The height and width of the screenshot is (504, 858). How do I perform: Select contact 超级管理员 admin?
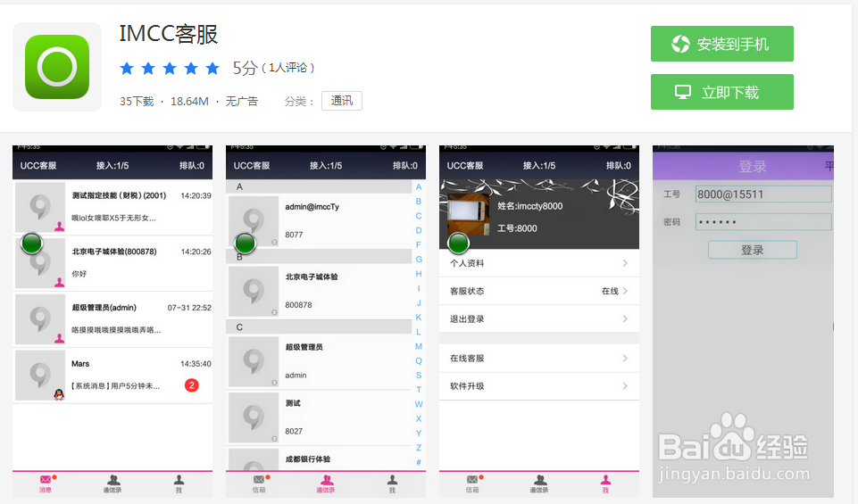(319, 361)
